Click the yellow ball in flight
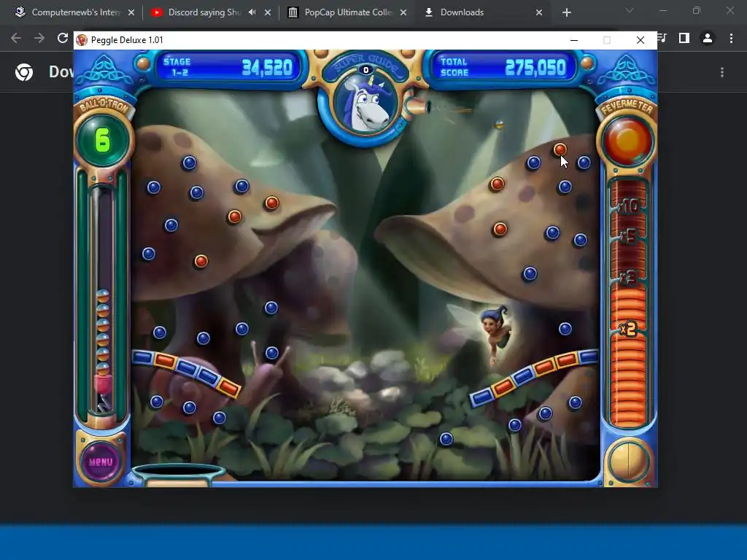The width and height of the screenshot is (747, 560). [x=499, y=125]
